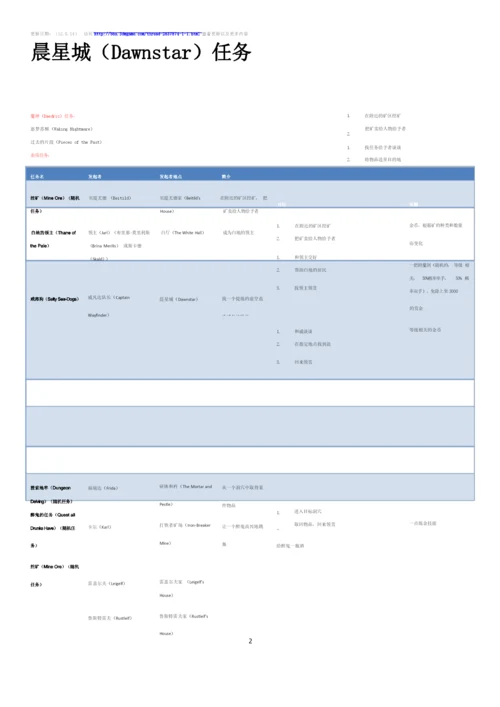Select the Captain Wayfinder giver cell
The height and width of the screenshot is (707, 500).
(x=109, y=307)
